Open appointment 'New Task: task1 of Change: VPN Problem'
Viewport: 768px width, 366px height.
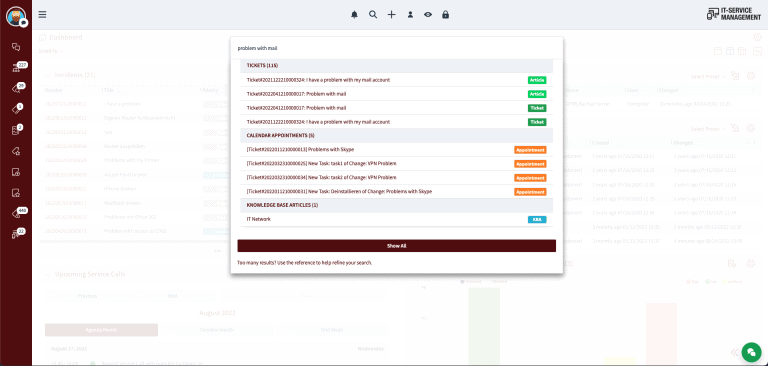click(396, 163)
